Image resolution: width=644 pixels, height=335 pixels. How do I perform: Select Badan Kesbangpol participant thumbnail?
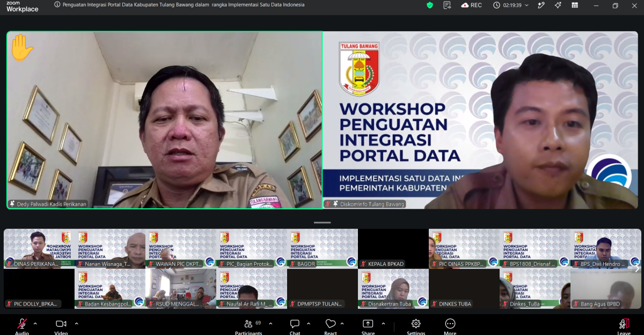point(110,289)
